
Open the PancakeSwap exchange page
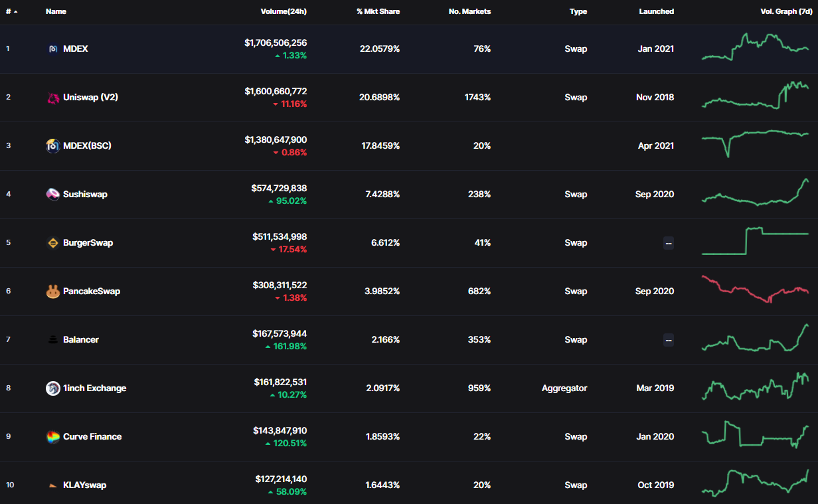[92, 292]
